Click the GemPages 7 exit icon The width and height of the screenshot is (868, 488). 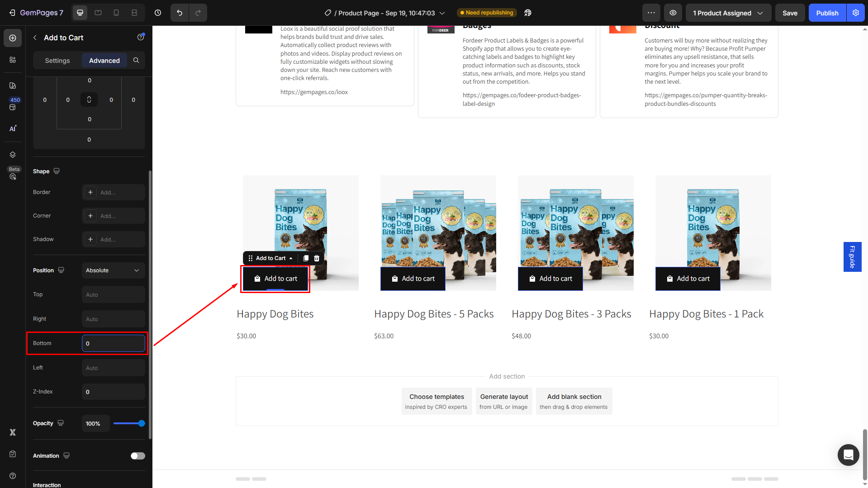(x=12, y=13)
